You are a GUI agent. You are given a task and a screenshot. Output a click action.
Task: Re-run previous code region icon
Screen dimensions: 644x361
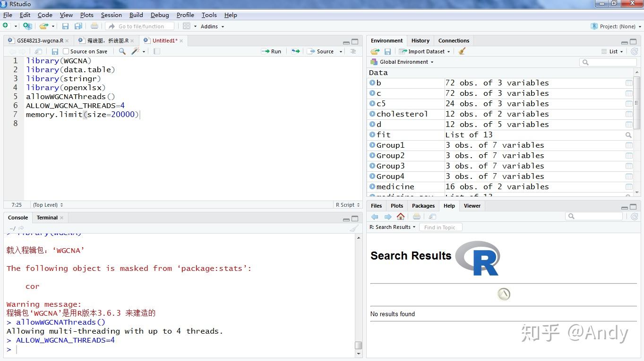pyautogui.click(x=296, y=51)
